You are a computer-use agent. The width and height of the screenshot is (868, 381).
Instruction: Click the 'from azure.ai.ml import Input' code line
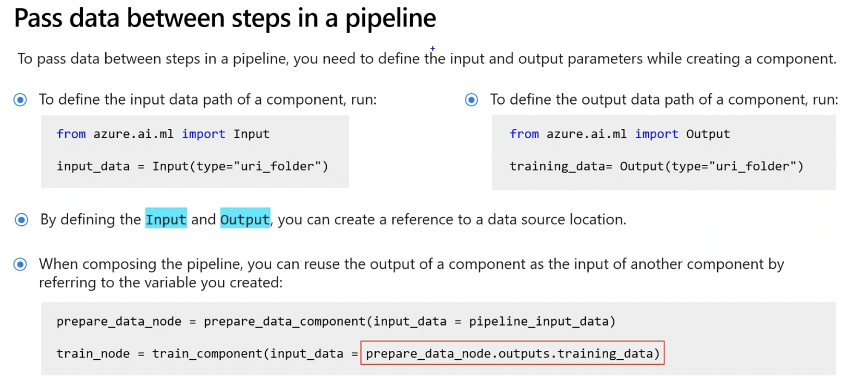pos(163,134)
